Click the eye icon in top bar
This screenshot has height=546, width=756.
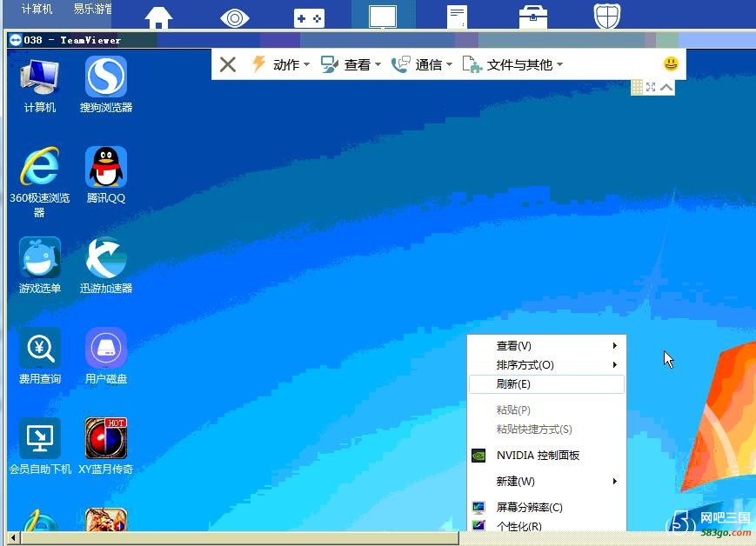(234, 18)
